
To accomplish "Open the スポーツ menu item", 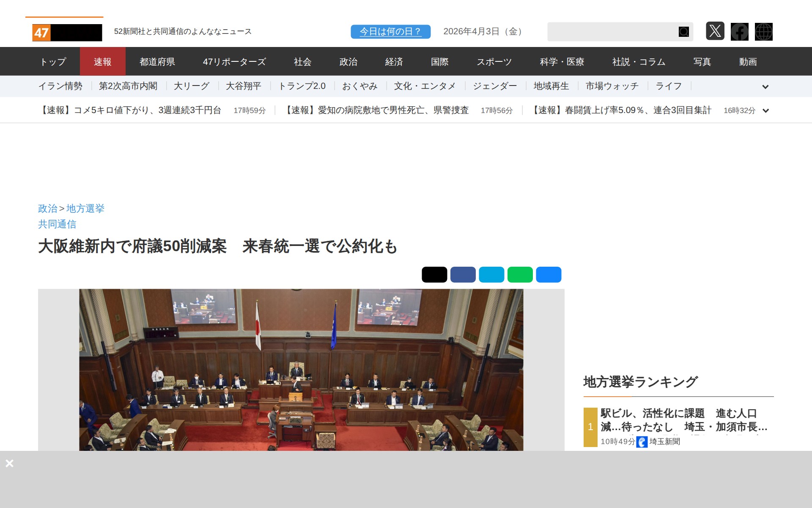I will click(x=494, y=62).
